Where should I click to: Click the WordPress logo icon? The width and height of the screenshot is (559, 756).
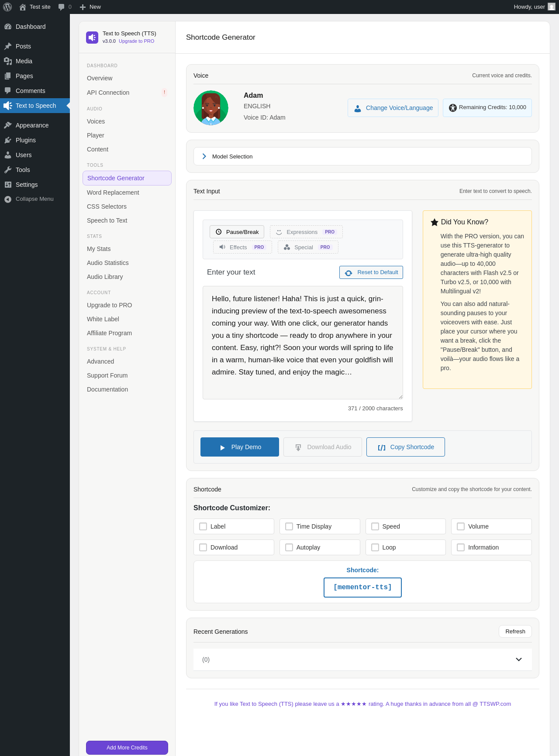(7, 7)
